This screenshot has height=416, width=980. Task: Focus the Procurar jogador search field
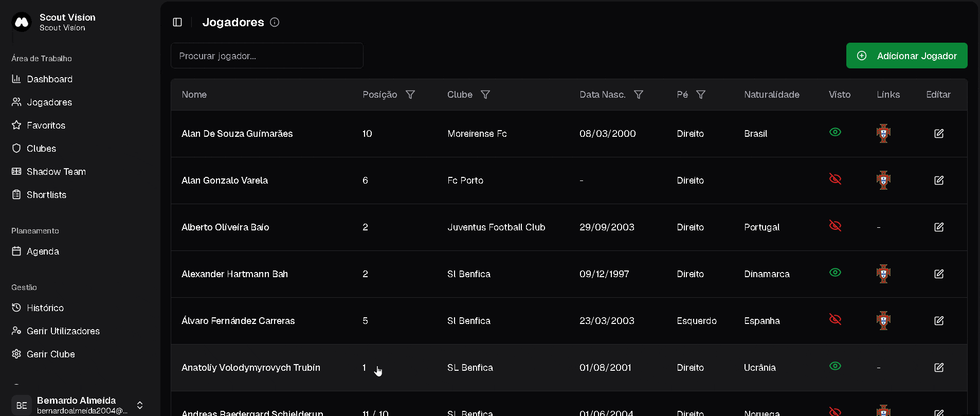267,56
